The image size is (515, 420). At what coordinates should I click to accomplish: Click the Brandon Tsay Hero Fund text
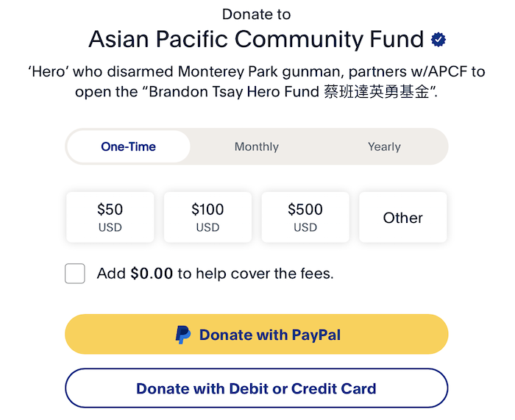pyautogui.click(x=234, y=92)
